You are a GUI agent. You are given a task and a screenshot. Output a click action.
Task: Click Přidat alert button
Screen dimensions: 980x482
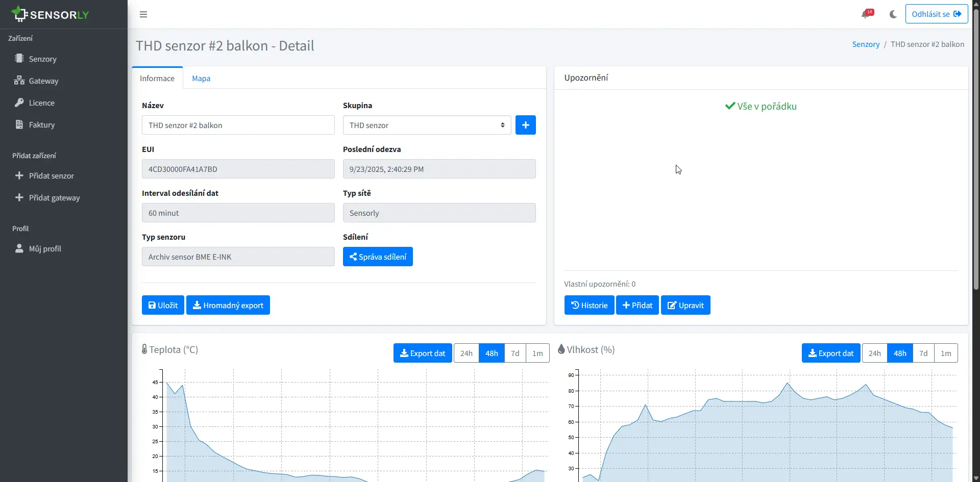pyautogui.click(x=638, y=305)
